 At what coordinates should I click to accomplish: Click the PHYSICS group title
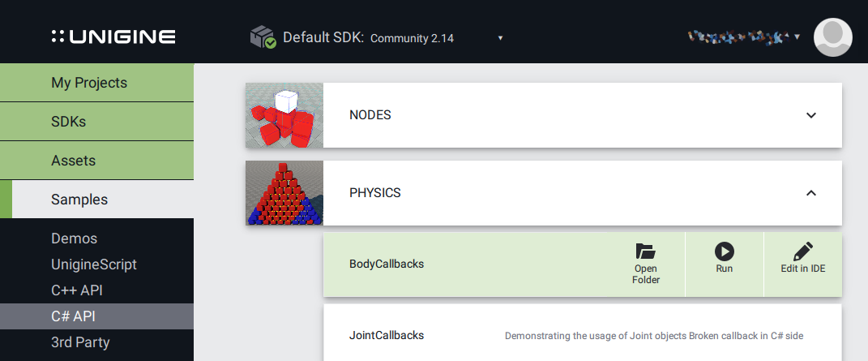374,193
